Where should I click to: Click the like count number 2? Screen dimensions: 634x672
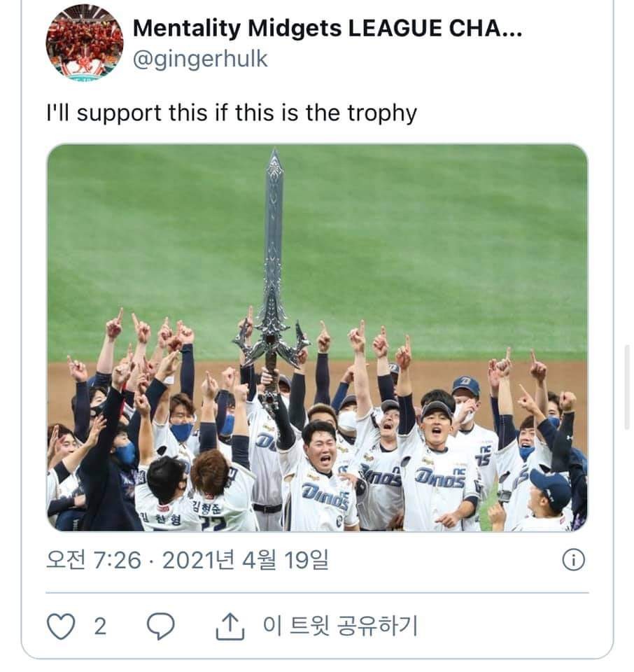pos(99,625)
